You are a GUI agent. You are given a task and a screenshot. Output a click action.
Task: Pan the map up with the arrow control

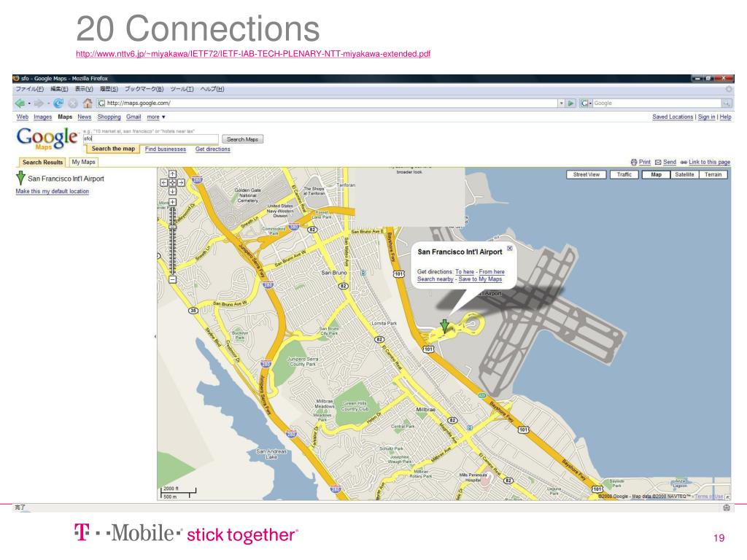[x=172, y=174]
